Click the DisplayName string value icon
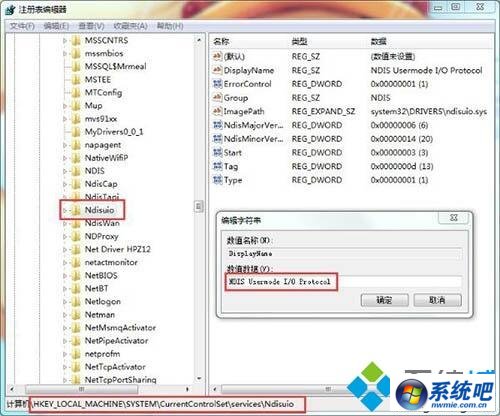 (217, 70)
